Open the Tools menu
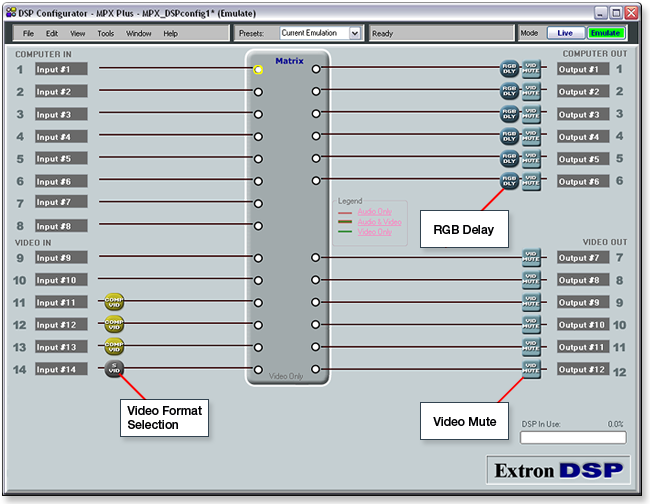650x504 pixels. (x=105, y=33)
